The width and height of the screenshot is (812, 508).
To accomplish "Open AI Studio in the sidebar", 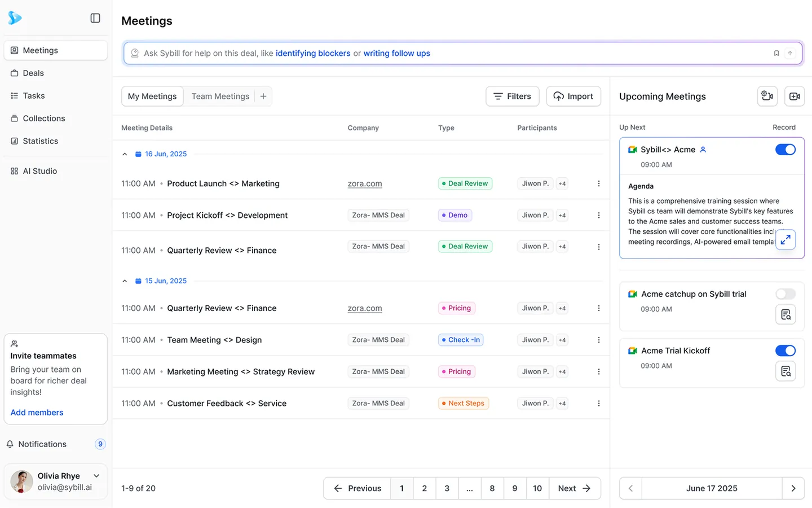I will pyautogui.click(x=55, y=171).
